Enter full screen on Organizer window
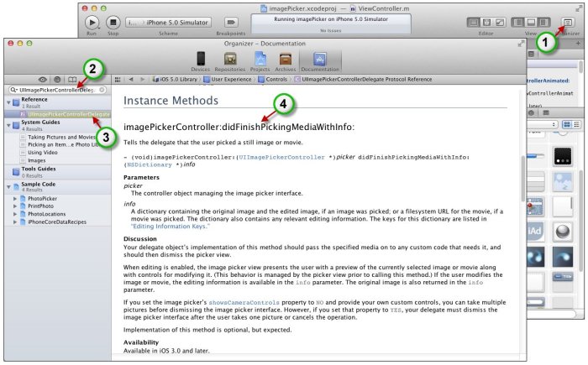Viewport: 588px width, 365px height. [x=521, y=44]
